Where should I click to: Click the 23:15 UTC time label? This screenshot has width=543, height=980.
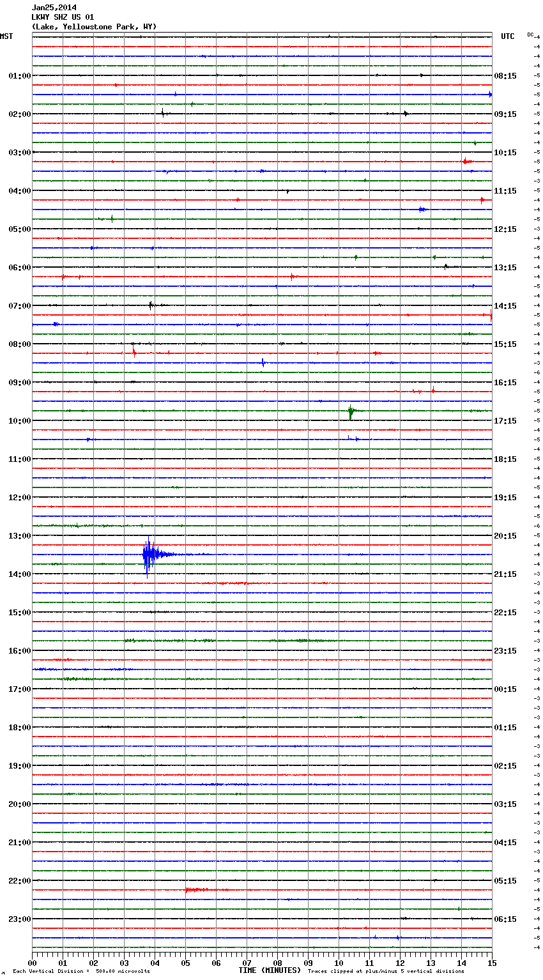point(505,651)
